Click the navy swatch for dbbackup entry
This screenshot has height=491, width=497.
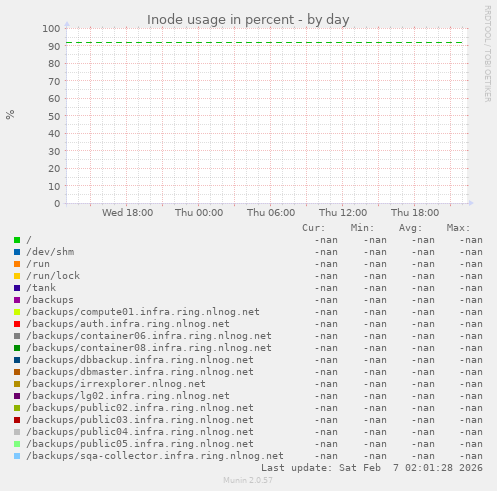(17, 360)
